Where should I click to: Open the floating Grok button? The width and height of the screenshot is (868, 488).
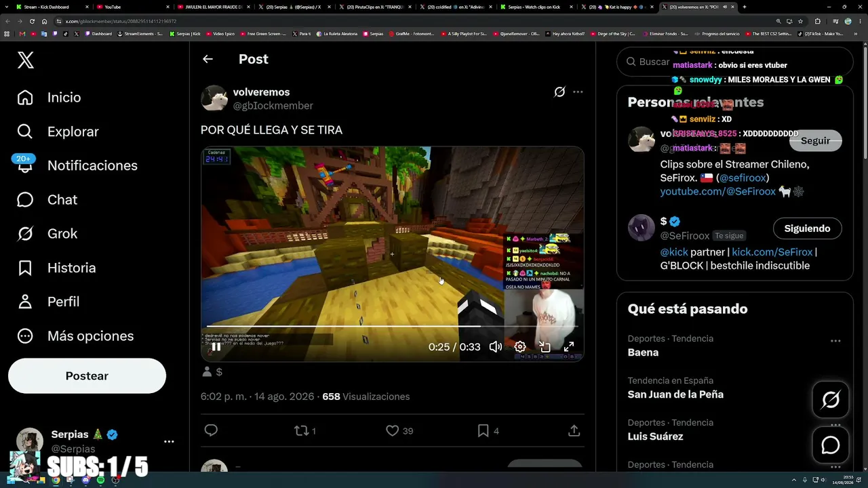831,400
